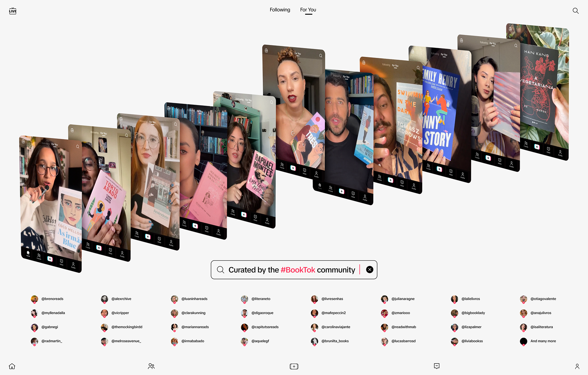Open the Profile icon in bottom bar
This screenshot has height=375, width=588.
(x=577, y=366)
